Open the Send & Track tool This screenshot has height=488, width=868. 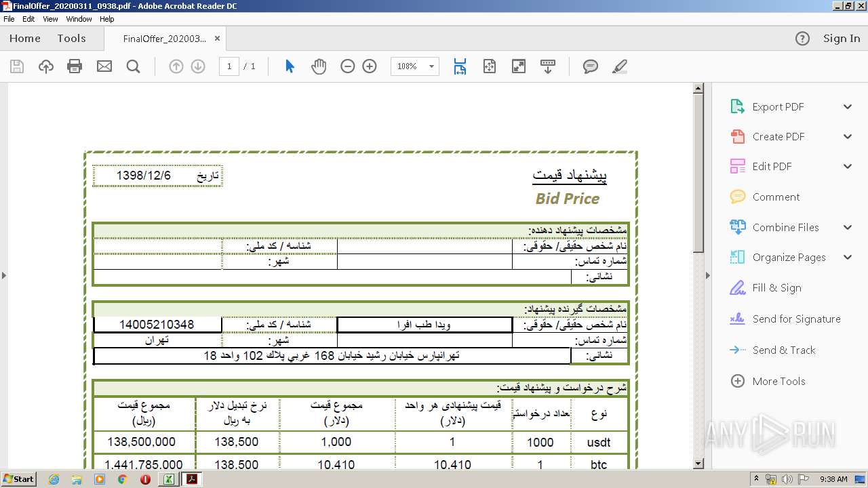point(784,350)
